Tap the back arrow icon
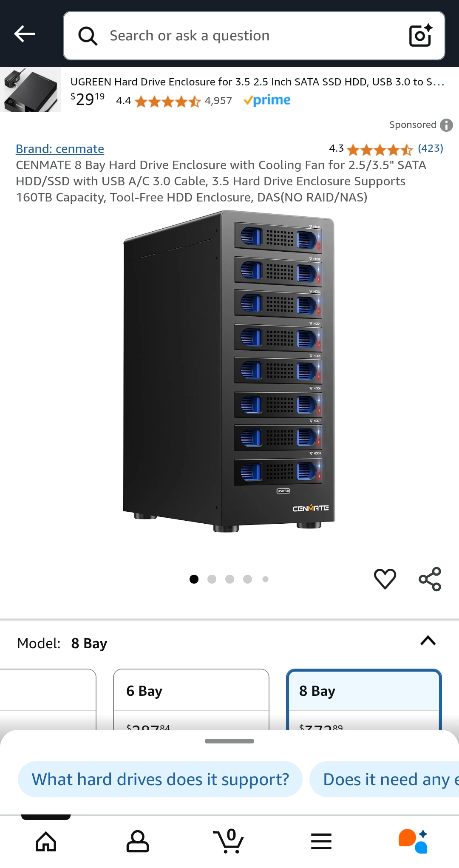This screenshot has width=459, height=868. point(25,34)
